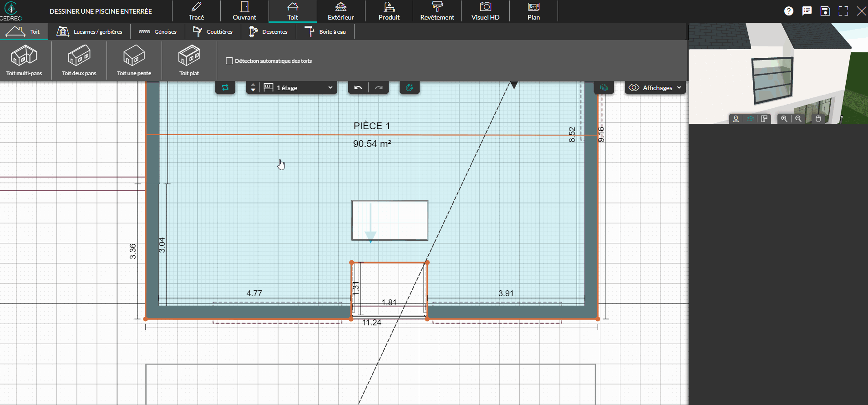Select the Toit multi-pans roof type

pos(24,60)
